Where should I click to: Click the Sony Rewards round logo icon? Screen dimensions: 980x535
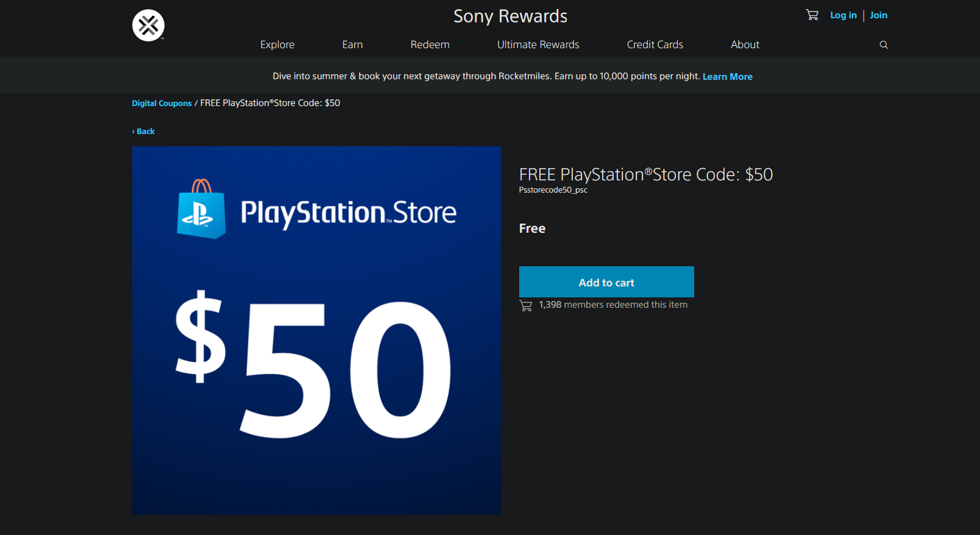(x=148, y=26)
